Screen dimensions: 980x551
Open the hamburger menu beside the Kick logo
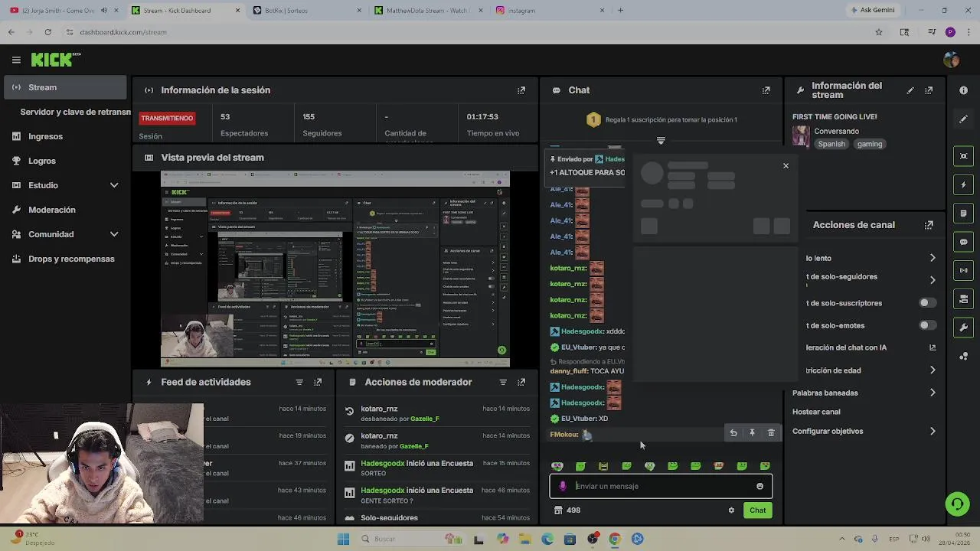tap(16, 60)
